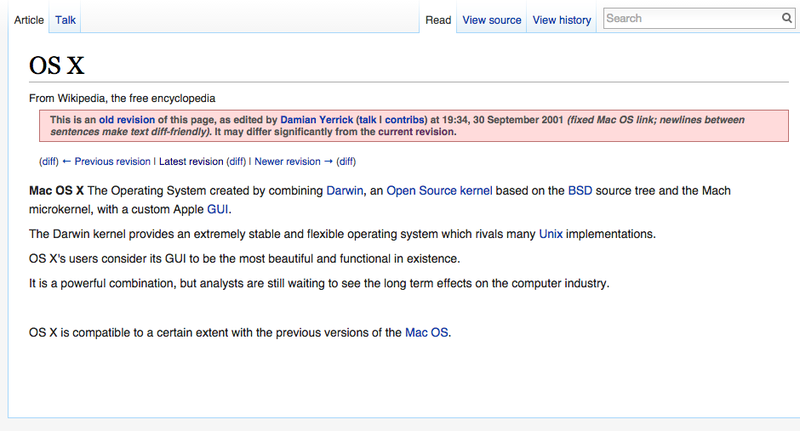This screenshot has height=431, width=800.
Task: Click the search magnifier icon
Action: click(x=786, y=18)
